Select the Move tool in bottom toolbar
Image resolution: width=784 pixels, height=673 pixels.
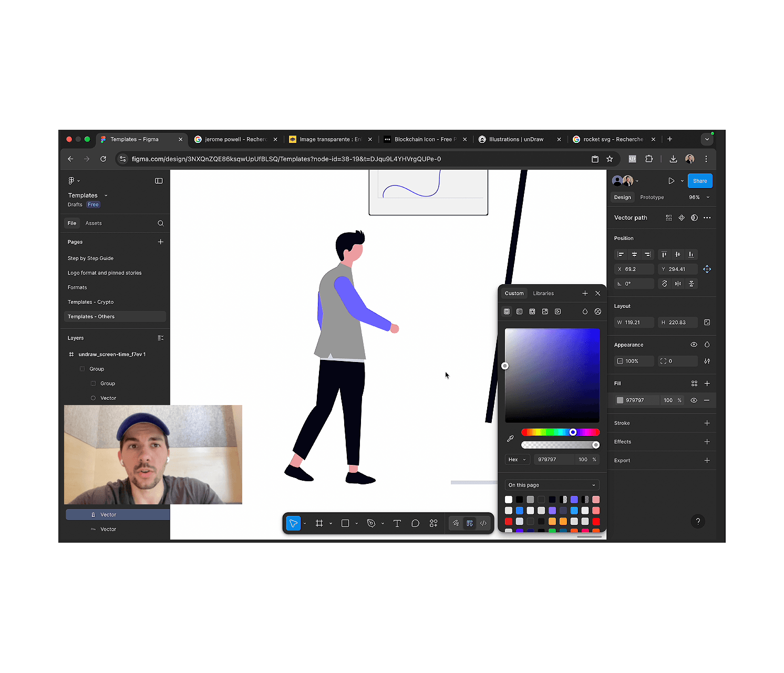pos(293,523)
